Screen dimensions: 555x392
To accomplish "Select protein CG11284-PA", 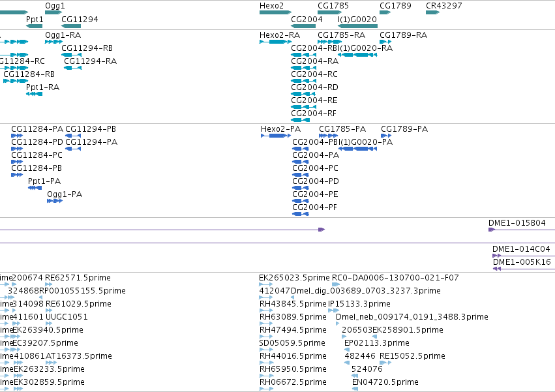I will click(x=17, y=136).
